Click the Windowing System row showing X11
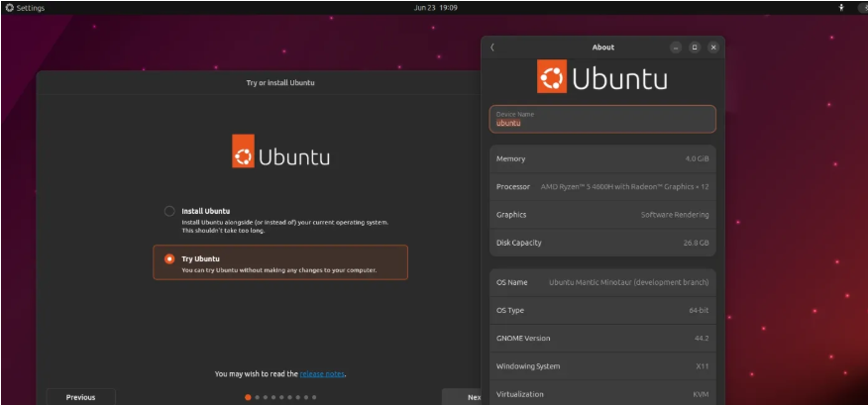Image resolution: width=868 pixels, height=405 pixels. 602,366
